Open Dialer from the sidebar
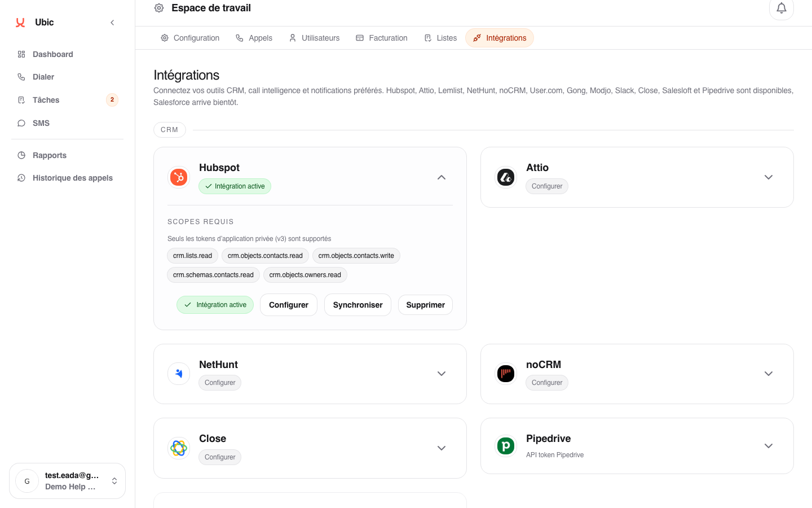This screenshot has width=812, height=508. point(68,77)
